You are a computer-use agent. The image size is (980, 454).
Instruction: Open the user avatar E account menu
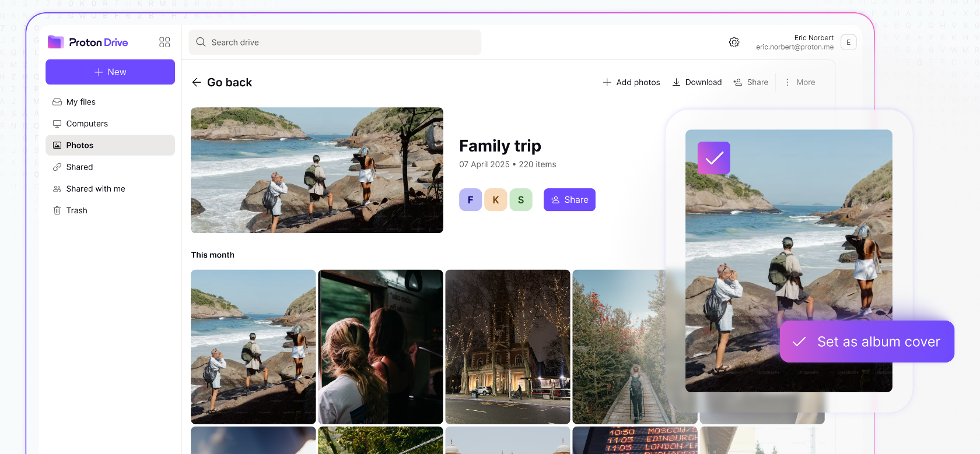pyautogui.click(x=848, y=42)
